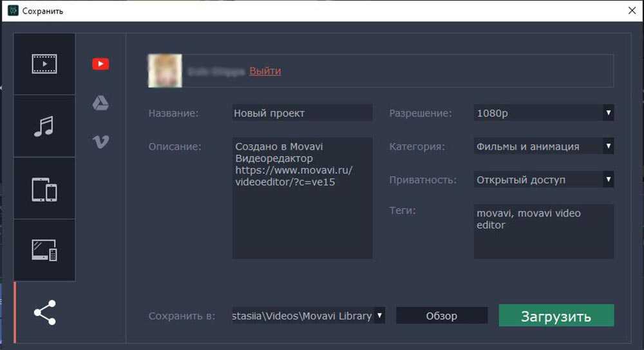Screen dimensions: 644x350
Task: Open the share online upload tab
Action: click(x=44, y=313)
